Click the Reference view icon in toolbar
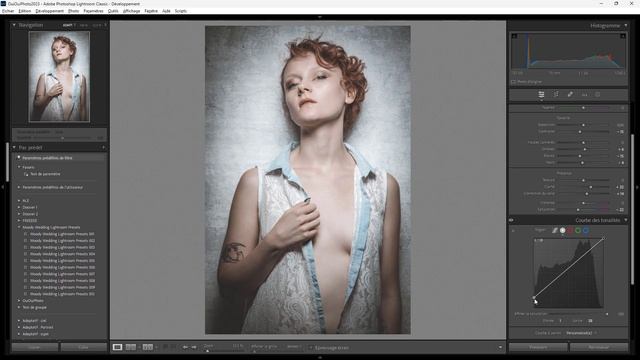The width and height of the screenshot is (640, 360). (131, 347)
